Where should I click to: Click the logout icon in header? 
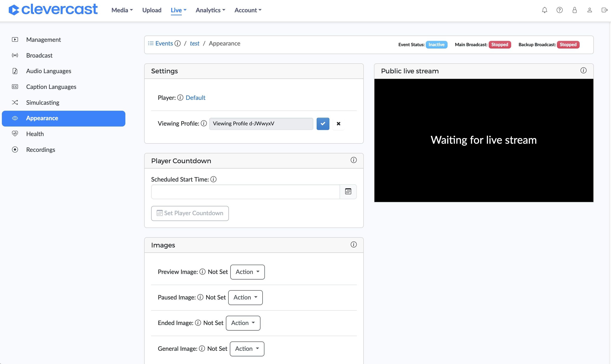tap(604, 10)
